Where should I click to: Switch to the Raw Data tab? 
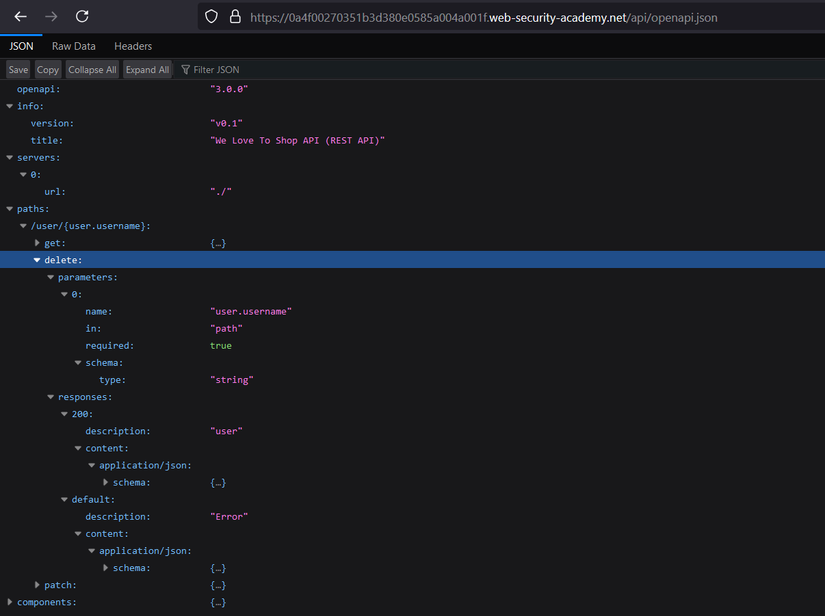tap(74, 46)
